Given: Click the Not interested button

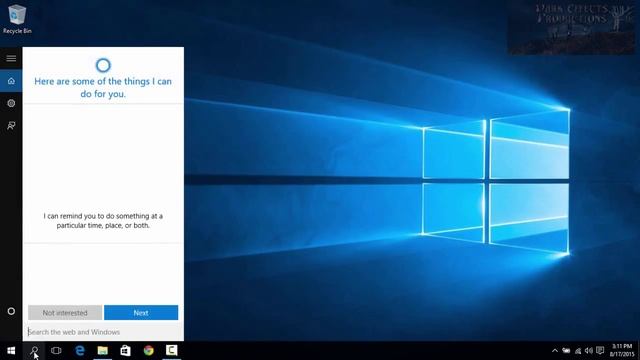Looking at the screenshot, I should click(x=65, y=313).
